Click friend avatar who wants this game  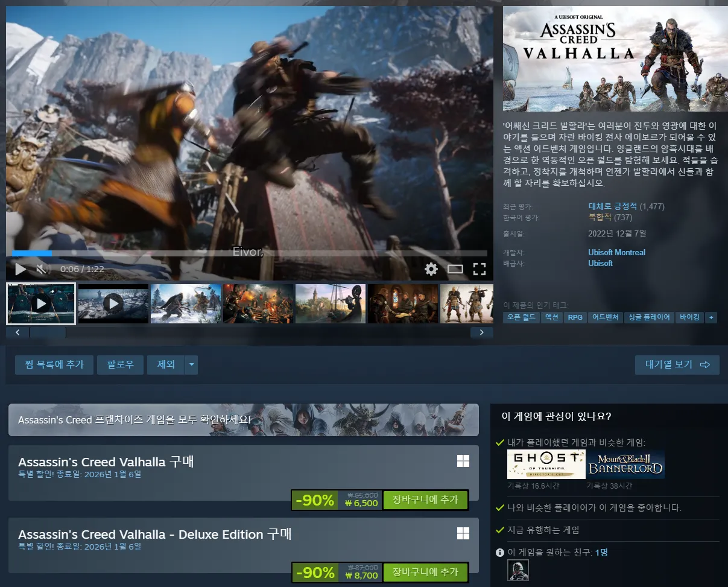coord(518,570)
